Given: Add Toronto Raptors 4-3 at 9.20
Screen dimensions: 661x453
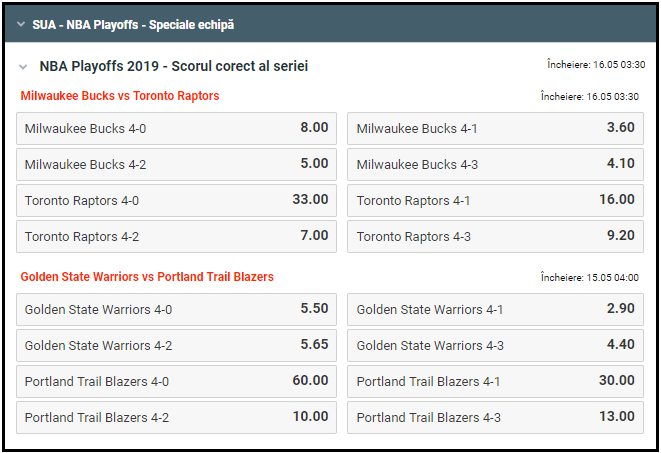Looking at the screenshot, I should coord(495,236).
